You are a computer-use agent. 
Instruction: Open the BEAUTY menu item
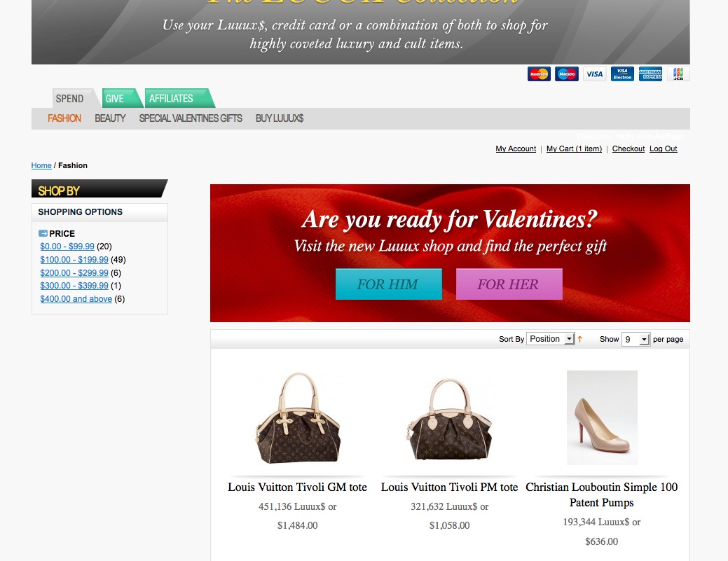click(110, 118)
